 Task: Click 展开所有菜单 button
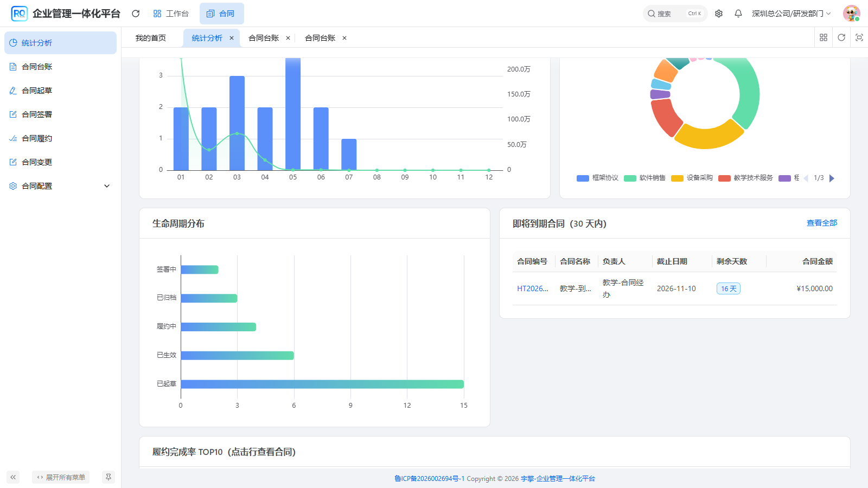[61, 477]
